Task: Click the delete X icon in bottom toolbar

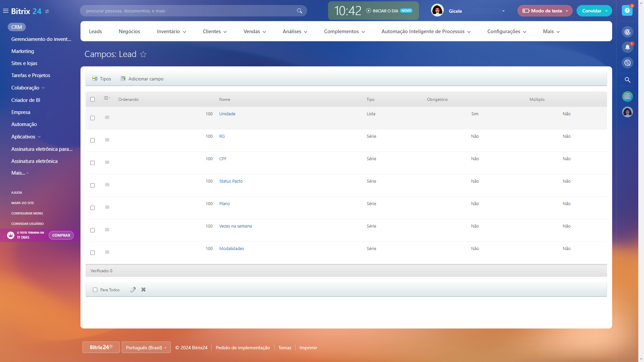Action: click(143, 290)
